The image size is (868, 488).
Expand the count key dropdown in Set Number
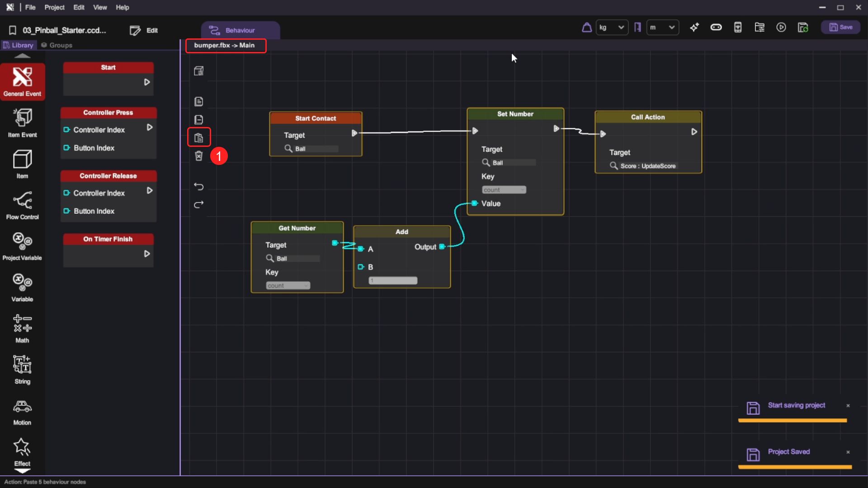(x=504, y=190)
